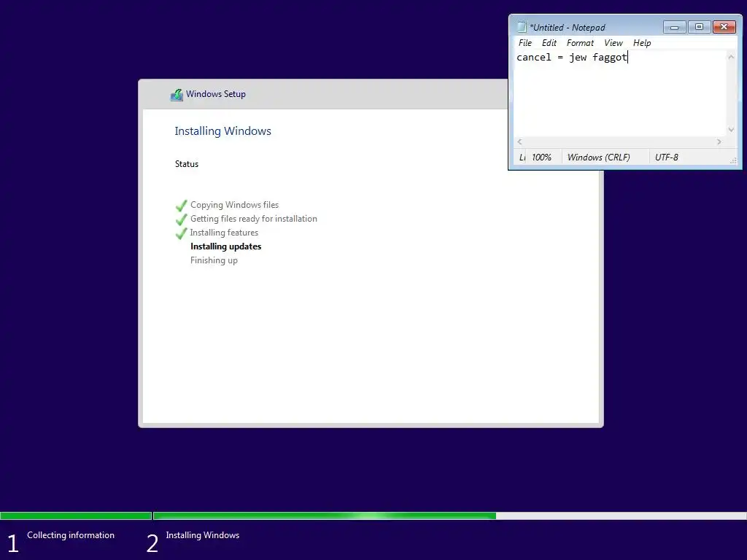The height and width of the screenshot is (560, 747).
Task: Click the Installing Windows progress bar
Action: 449,516
